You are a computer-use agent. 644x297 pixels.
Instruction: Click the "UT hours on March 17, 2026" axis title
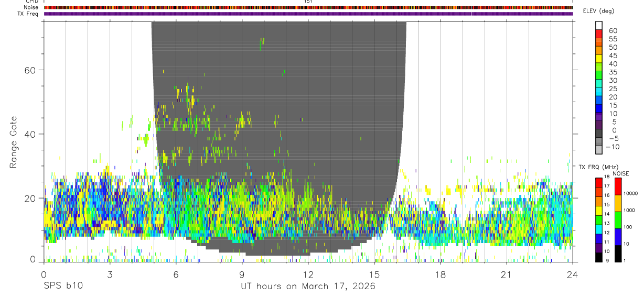coord(308,286)
